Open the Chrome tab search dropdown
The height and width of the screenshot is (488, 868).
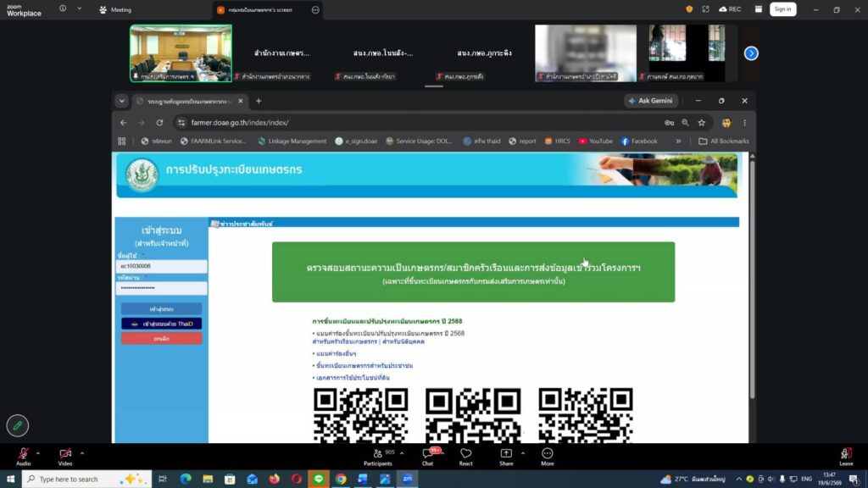[x=122, y=102]
